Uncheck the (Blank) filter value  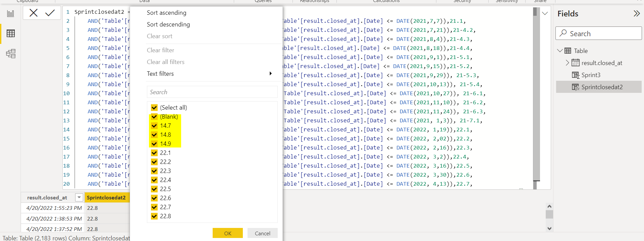pyautogui.click(x=154, y=117)
